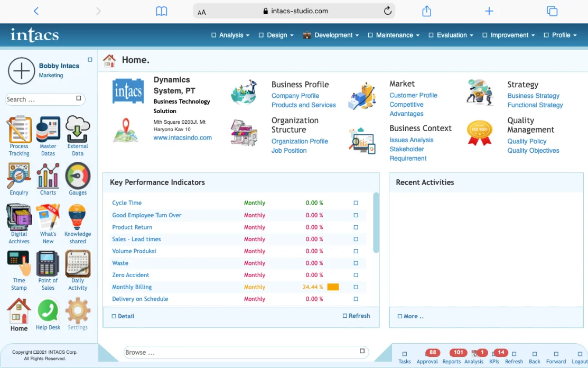Tick the checkbox for Waste row
The image size is (588, 368).
coord(356,263)
